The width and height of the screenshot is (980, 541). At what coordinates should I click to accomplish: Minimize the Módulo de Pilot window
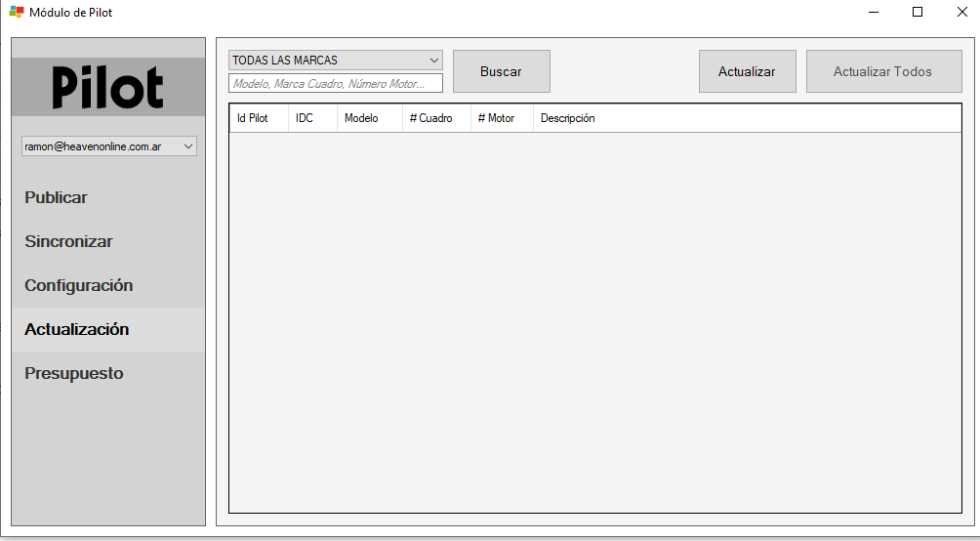click(x=874, y=12)
